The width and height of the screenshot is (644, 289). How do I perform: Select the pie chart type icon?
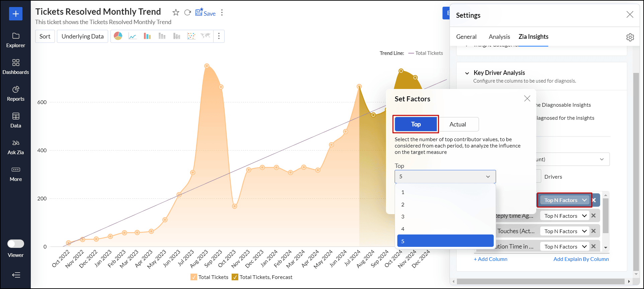tap(118, 36)
